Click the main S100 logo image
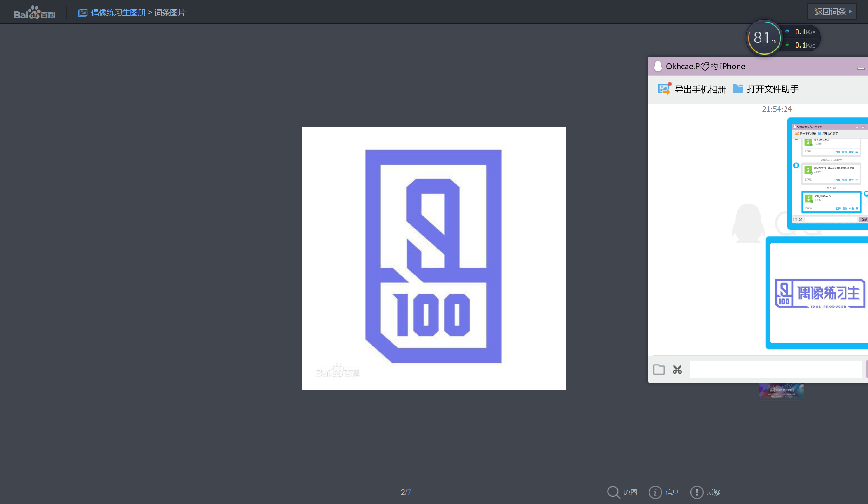 click(434, 258)
